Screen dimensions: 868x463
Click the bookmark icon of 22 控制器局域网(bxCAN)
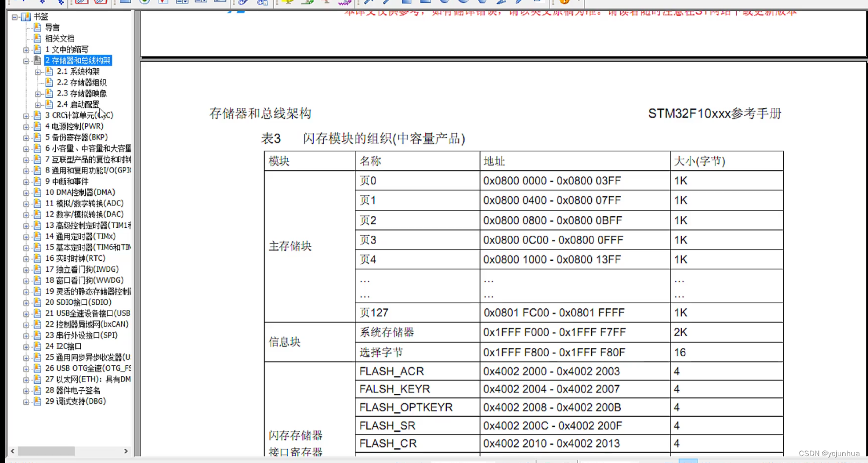tap(38, 324)
